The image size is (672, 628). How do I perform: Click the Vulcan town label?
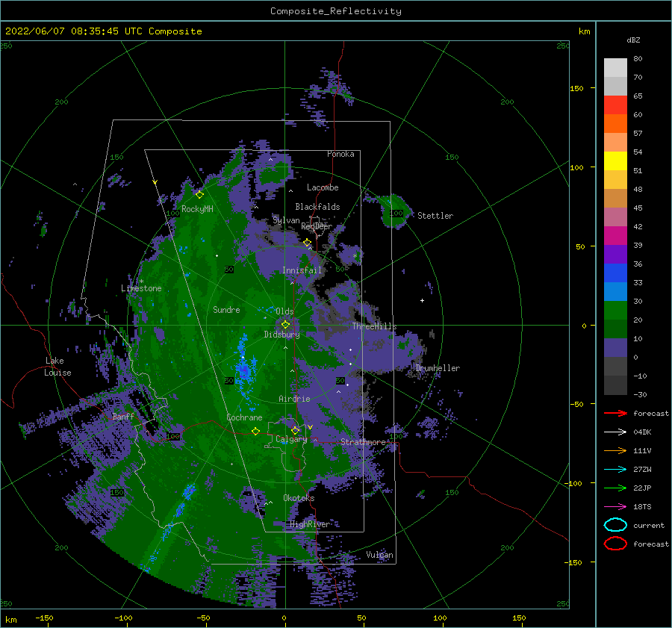point(380,555)
